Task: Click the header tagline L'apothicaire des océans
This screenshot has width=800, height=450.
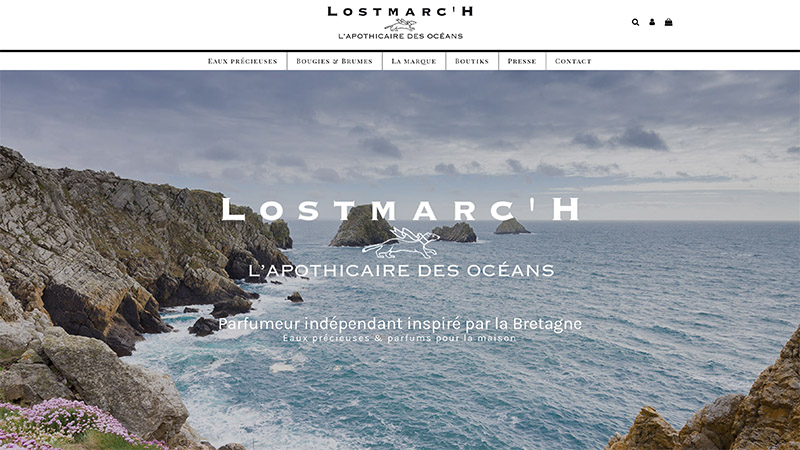Action: tap(401, 36)
